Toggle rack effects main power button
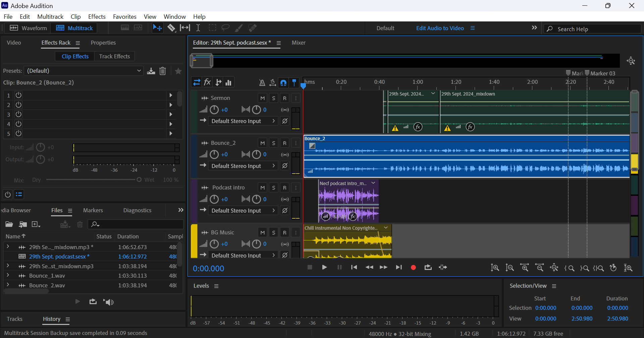Image resolution: width=644 pixels, height=338 pixels. (x=8, y=194)
